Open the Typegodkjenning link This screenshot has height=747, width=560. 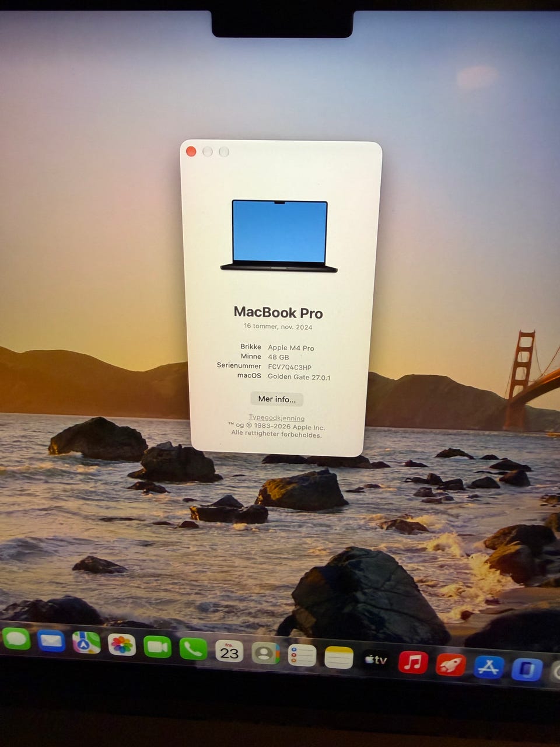[276, 418]
